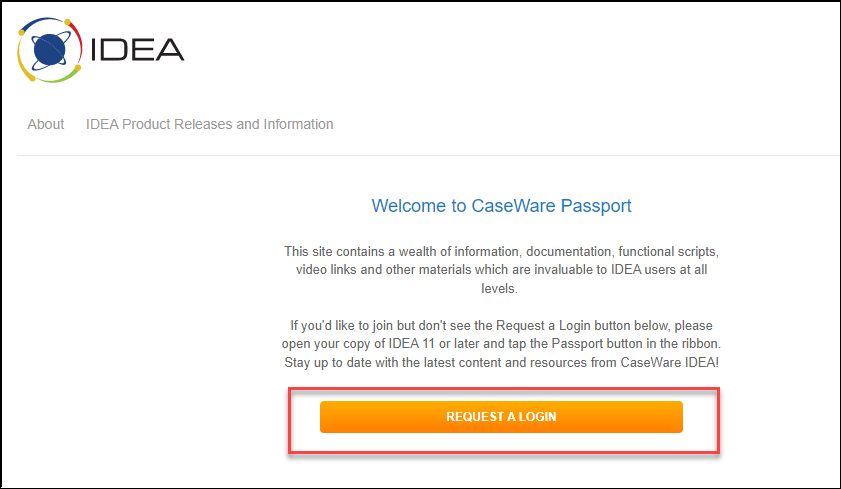Open IDEA Product Releases and Information menu
This screenshot has width=841, height=489.
tap(209, 124)
